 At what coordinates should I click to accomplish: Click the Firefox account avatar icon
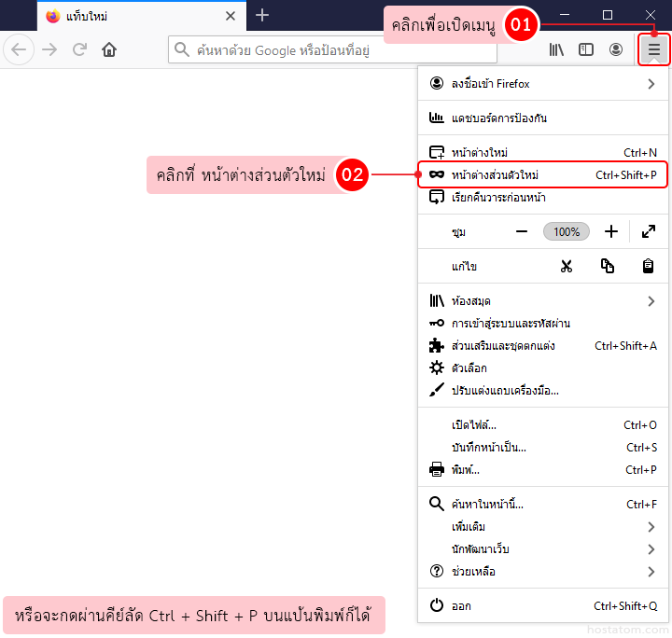616,49
